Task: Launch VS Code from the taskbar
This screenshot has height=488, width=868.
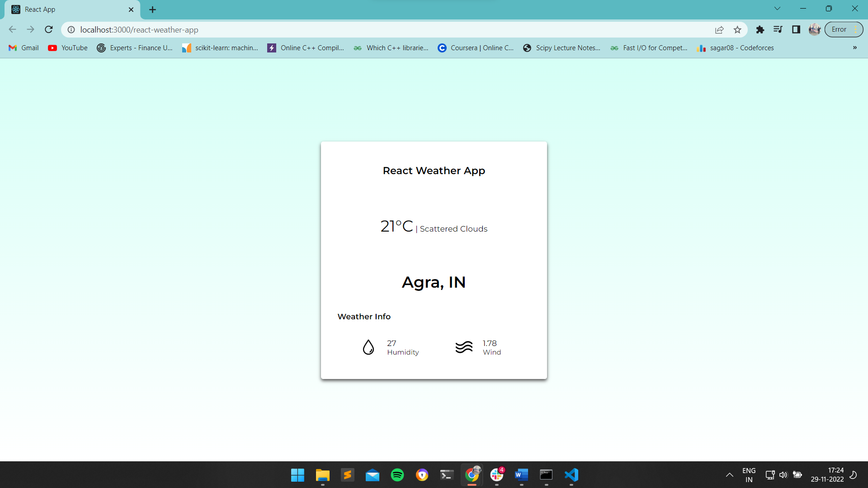Action: coord(571,475)
